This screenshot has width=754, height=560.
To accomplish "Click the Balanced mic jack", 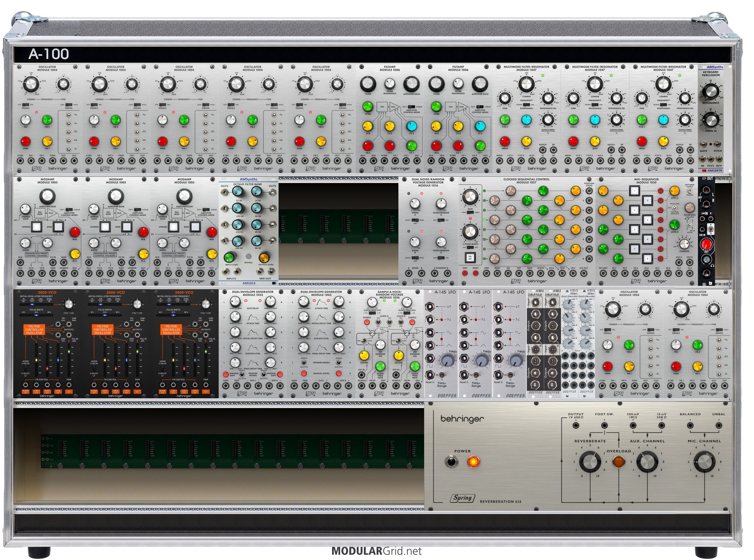I will pos(690,426).
